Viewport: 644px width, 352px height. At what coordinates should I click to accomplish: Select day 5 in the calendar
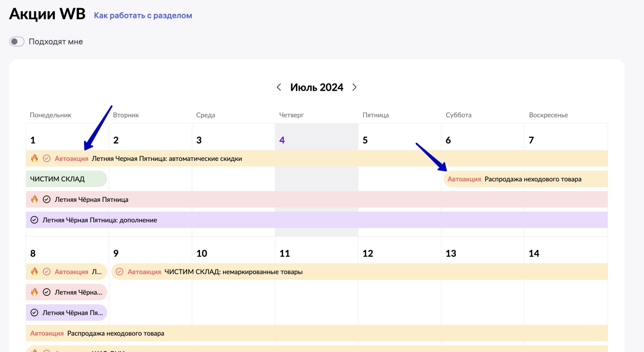pyautogui.click(x=365, y=140)
